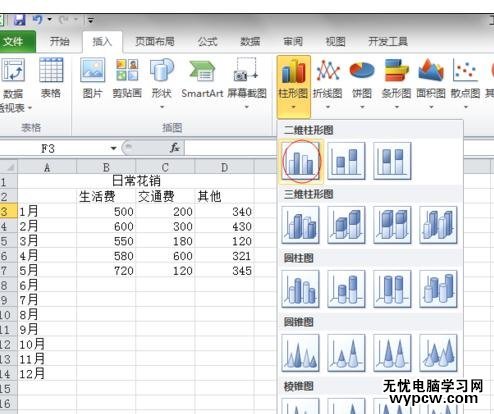Image resolution: width=494 pixels, height=414 pixels.
Task: Choose the 3D cylinder chart
Action: point(438,289)
